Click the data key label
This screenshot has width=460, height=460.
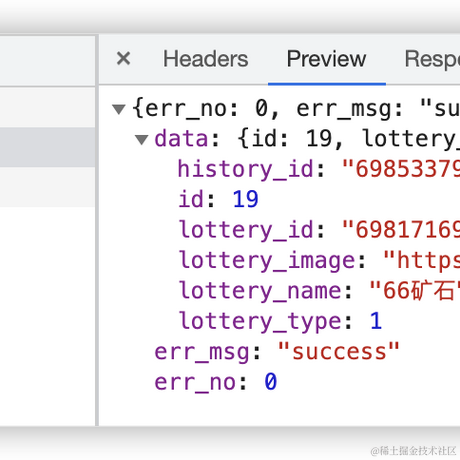tap(181, 139)
